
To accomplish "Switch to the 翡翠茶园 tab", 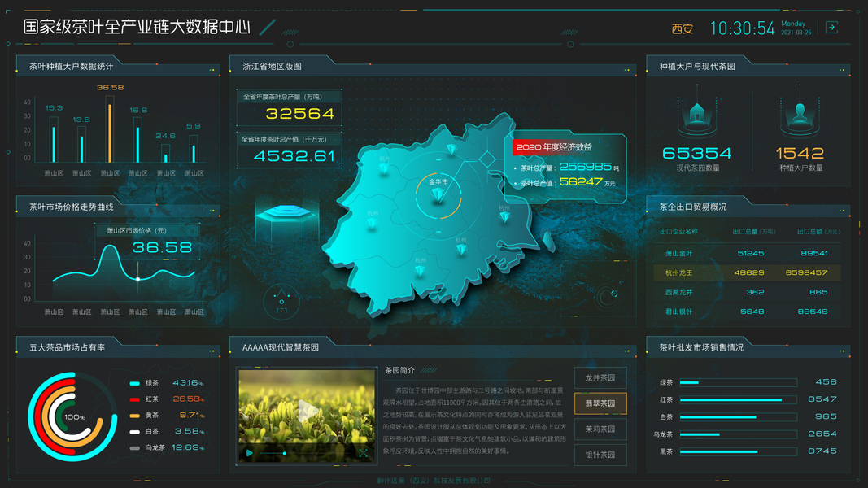I will click(599, 402).
